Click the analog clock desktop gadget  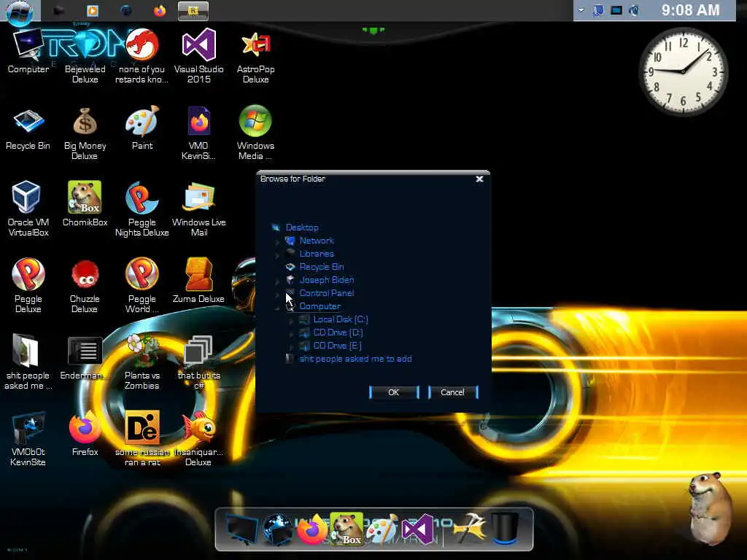683,71
